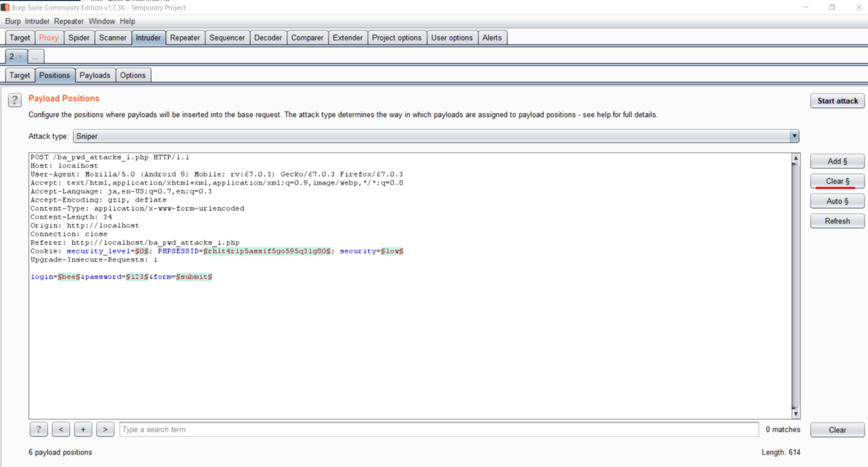Switch to the Repeater tool tab
This screenshot has height=467, width=868.
185,38
